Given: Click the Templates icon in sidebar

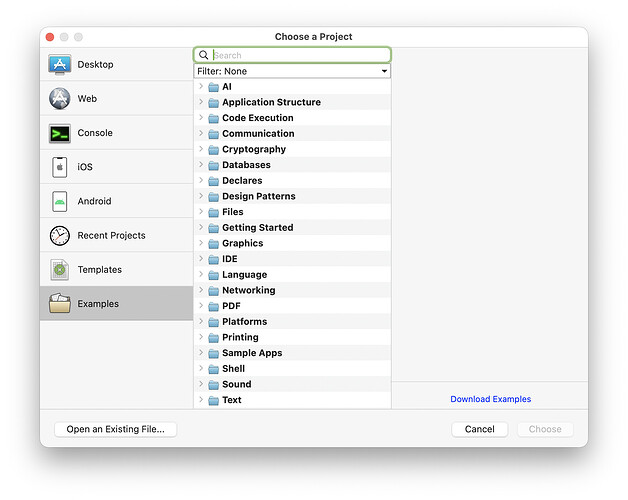Looking at the screenshot, I should point(59,270).
